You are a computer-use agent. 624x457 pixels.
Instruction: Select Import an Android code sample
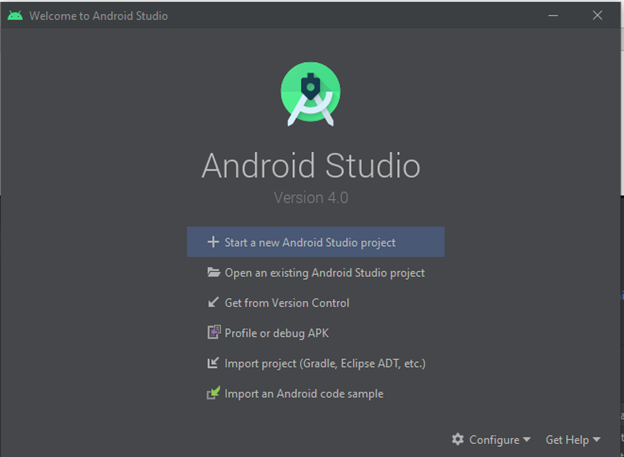[316, 393]
